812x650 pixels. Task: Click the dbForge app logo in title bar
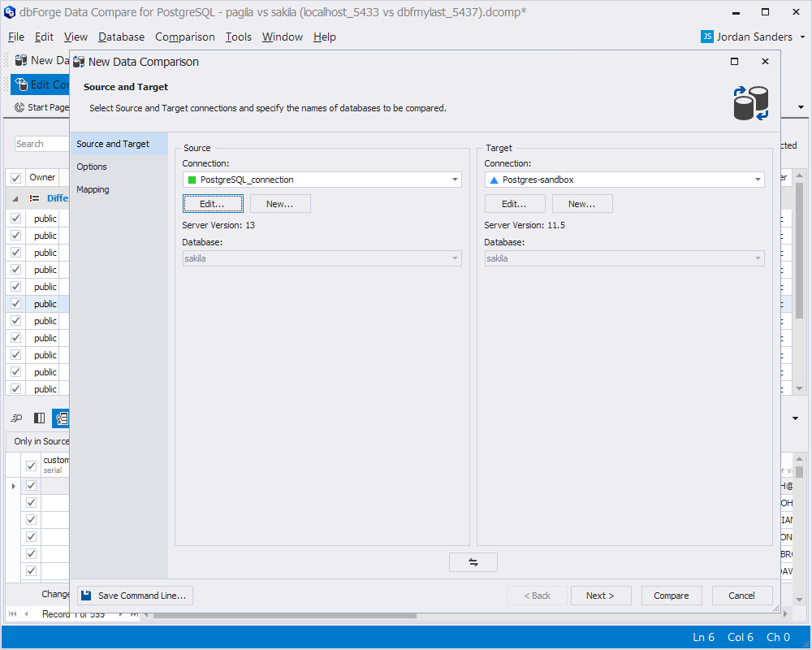pyautogui.click(x=9, y=12)
